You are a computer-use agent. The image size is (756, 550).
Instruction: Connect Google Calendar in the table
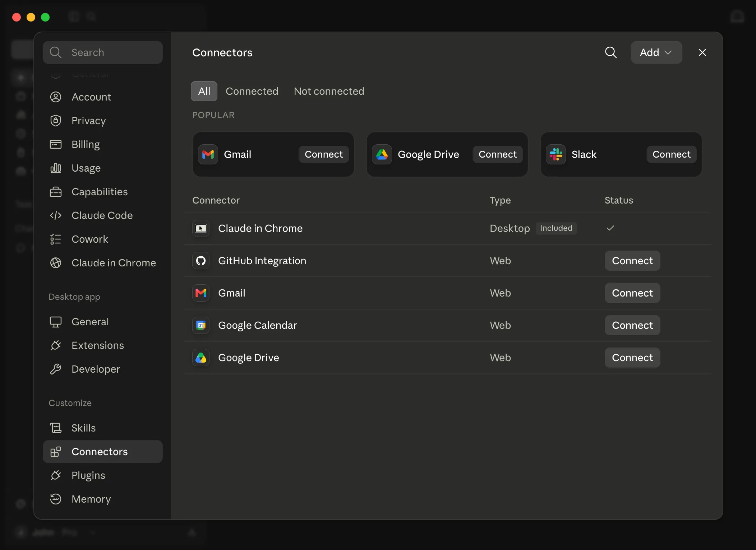click(x=632, y=325)
